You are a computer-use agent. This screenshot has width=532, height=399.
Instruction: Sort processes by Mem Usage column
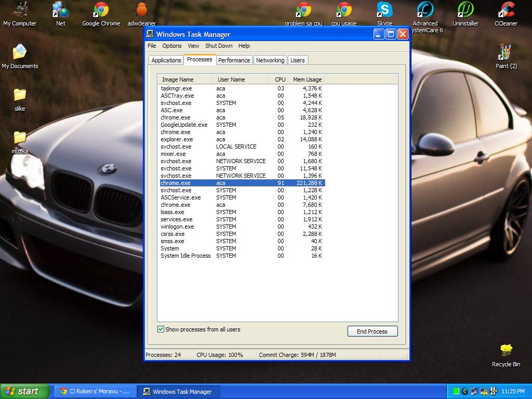click(307, 79)
